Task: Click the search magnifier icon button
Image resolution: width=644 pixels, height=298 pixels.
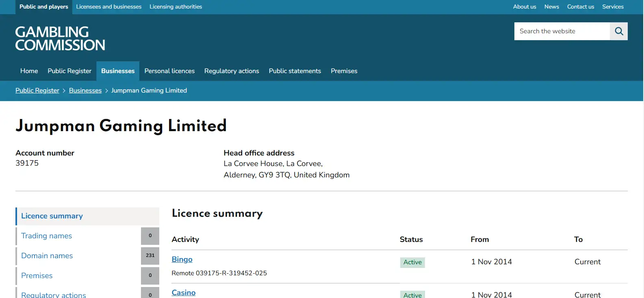Action: point(618,31)
